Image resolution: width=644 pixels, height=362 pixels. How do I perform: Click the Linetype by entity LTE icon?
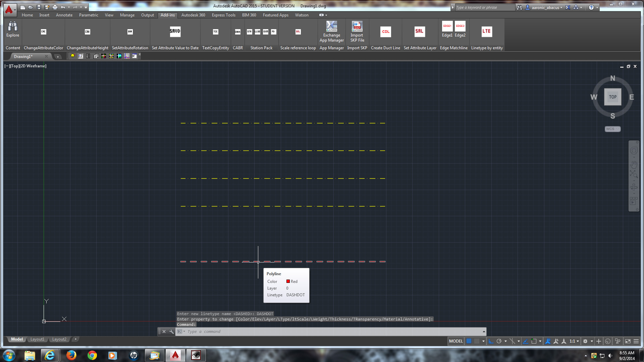click(486, 32)
